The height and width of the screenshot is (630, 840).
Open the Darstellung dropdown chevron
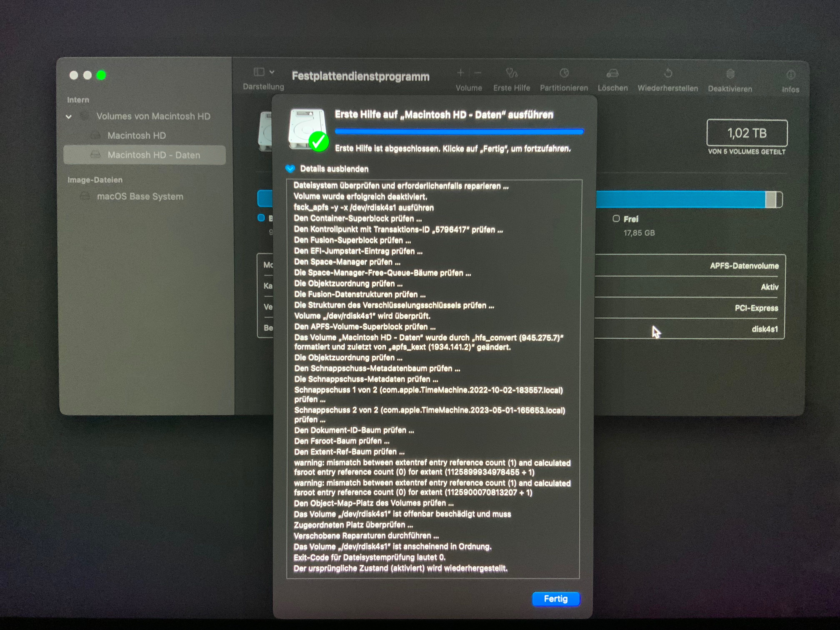tap(272, 72)
